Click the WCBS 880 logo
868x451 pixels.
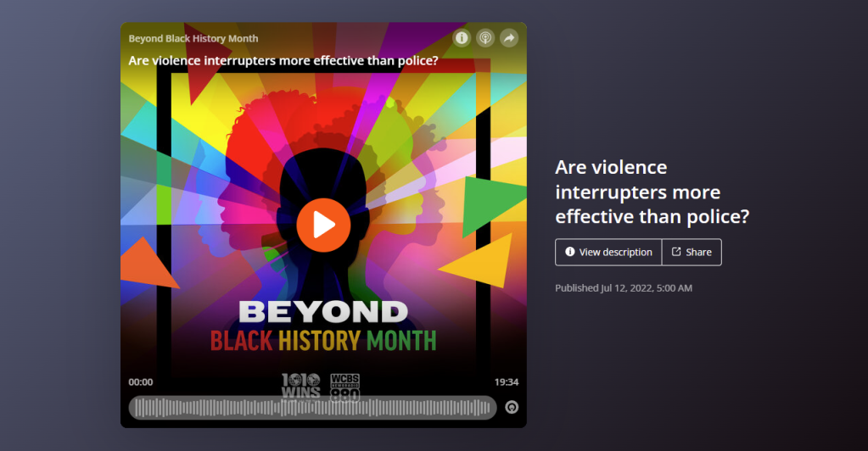pos(344,385)
